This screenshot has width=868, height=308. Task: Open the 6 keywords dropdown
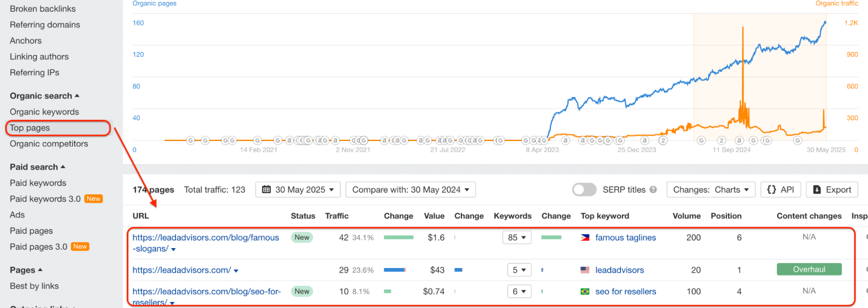(519, 292)
